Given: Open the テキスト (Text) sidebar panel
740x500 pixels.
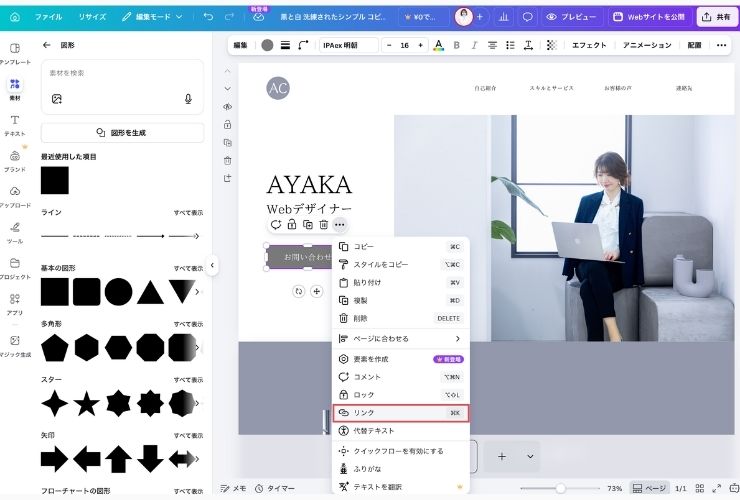Looking at the screenshot, I should click(15, 125).
